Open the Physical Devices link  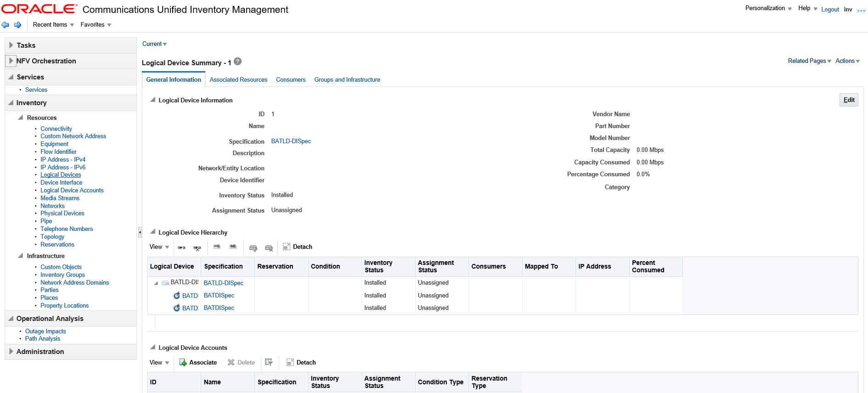click(62, 213)
